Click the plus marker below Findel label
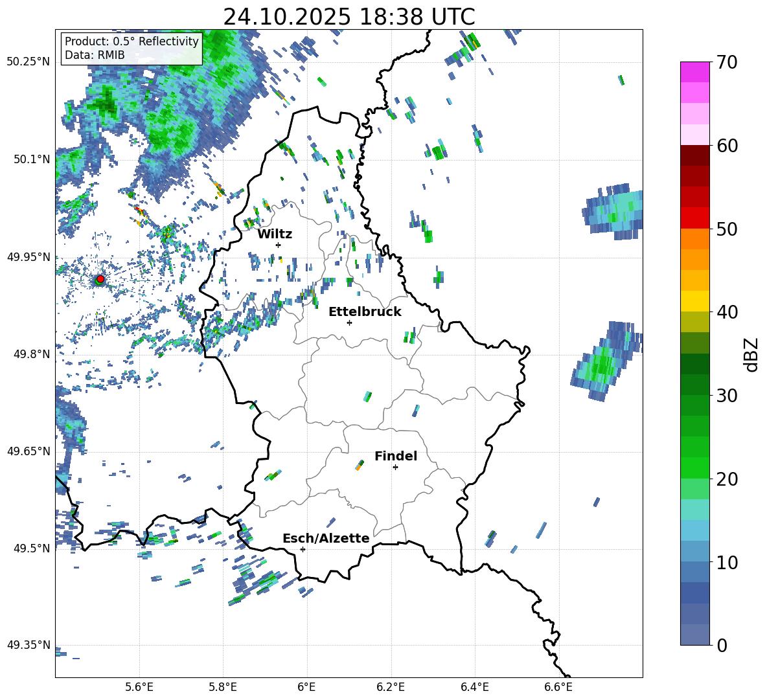The width and height of the screenshot is (767, 700). tap(395, 468)
